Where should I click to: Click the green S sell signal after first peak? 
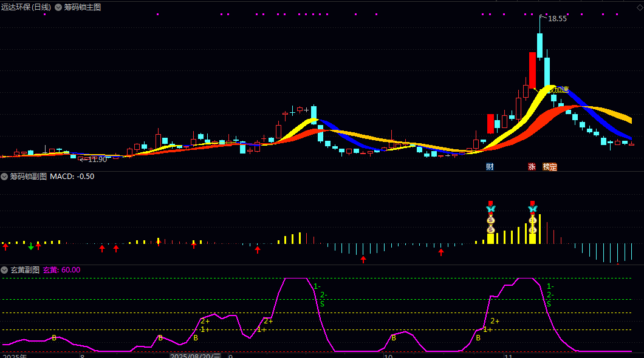(x=322, y=303)
